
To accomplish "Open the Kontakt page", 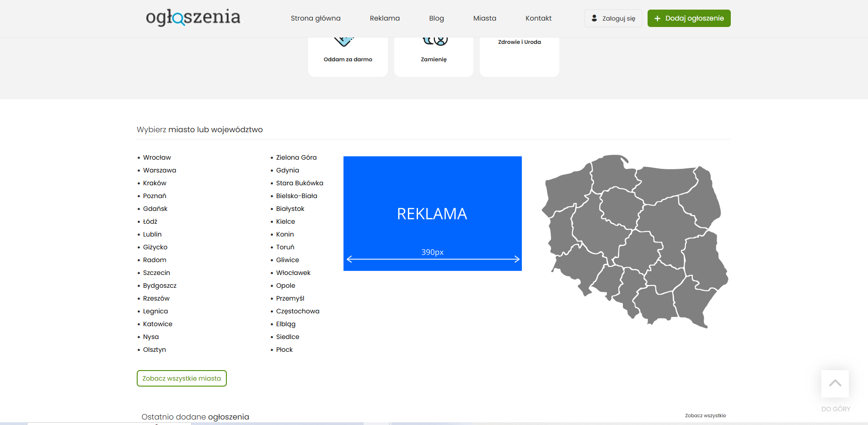I will pos(538,18).
